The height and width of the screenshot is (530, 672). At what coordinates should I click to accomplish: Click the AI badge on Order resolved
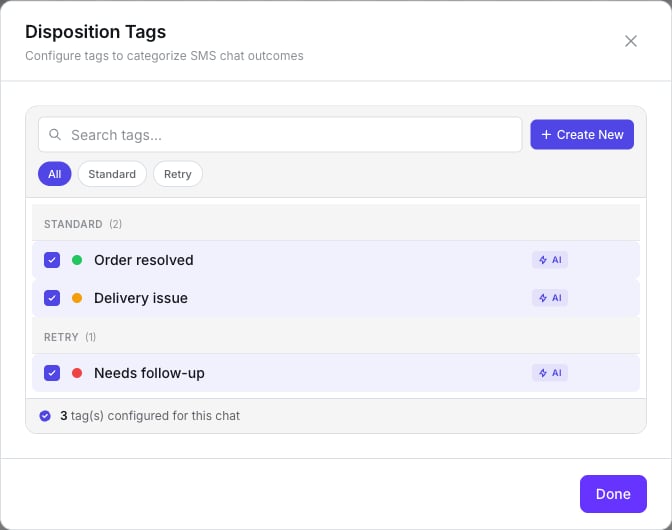[x=550, y=260]
